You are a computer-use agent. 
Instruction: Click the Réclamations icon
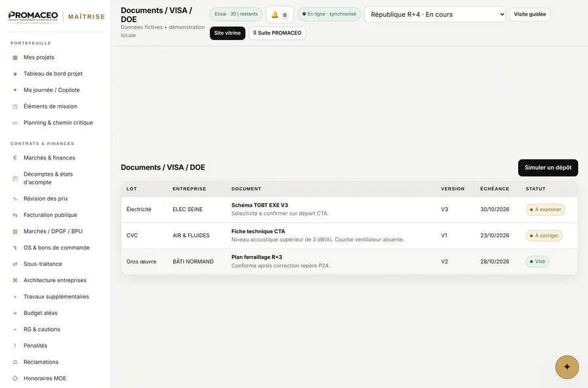click(15, 362)
